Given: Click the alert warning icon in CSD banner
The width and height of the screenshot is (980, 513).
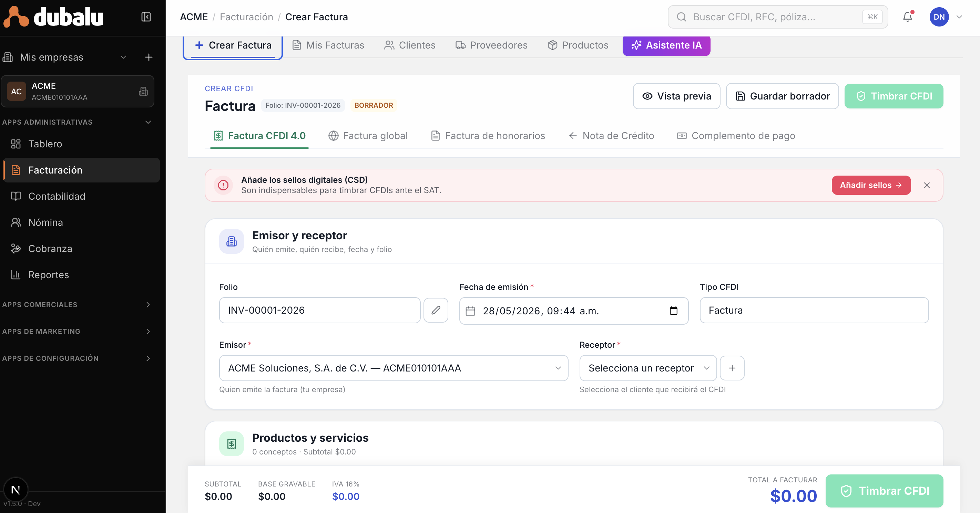Looking at the screenshot, I should (223, 185).
